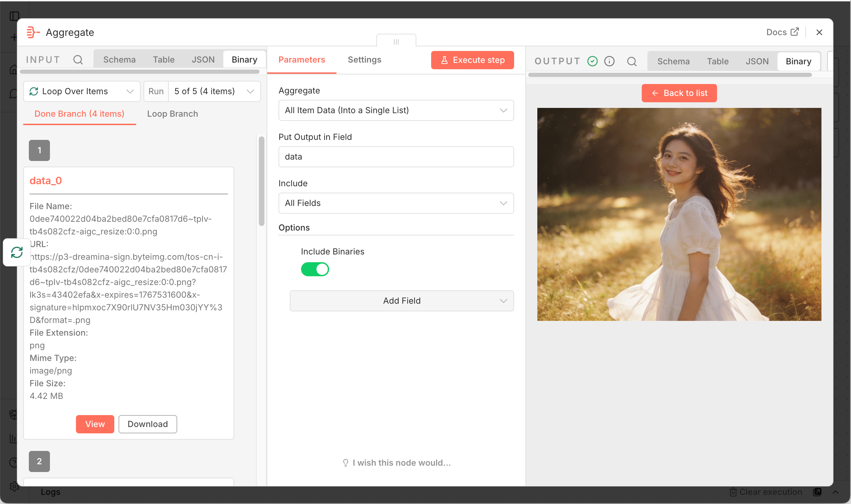The width and height of the screenshot is (851, 504).
Task: Click the pop-out icon beside Clear execution
Action: point(817,492)
